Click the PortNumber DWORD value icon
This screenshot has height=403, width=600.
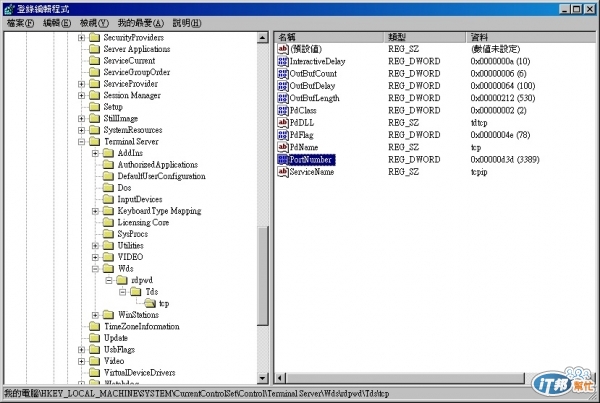pos(283,159)
